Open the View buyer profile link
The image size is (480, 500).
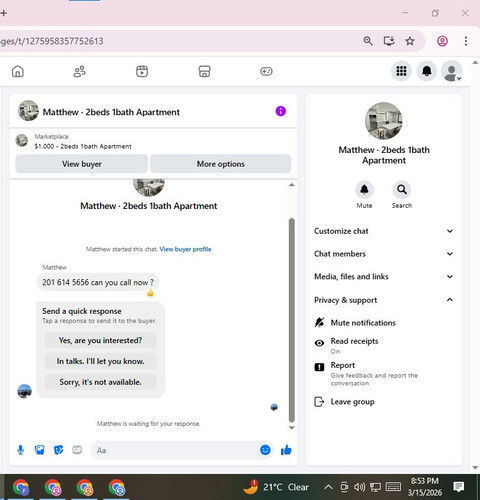pyautogui.click(x=185, y=249)
